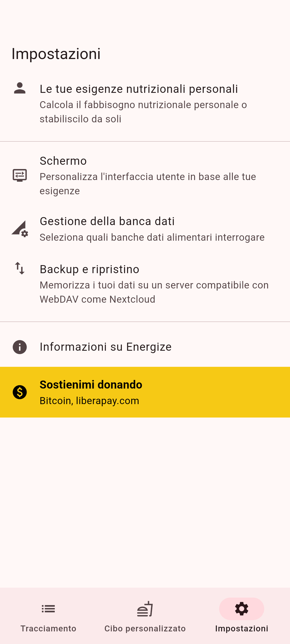Open Informazioni su Energize
Image resolution: width=290 pixels, height=644 pixels.
click(106, 347)
